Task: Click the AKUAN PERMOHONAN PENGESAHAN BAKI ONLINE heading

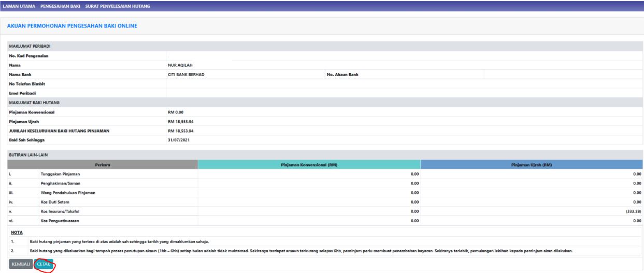Action: tap(72, 26)
